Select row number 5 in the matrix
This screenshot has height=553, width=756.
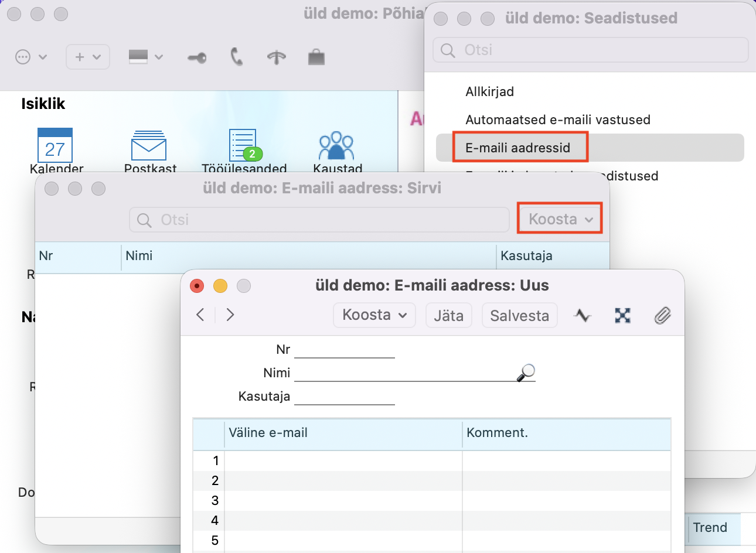click(209, 540)
